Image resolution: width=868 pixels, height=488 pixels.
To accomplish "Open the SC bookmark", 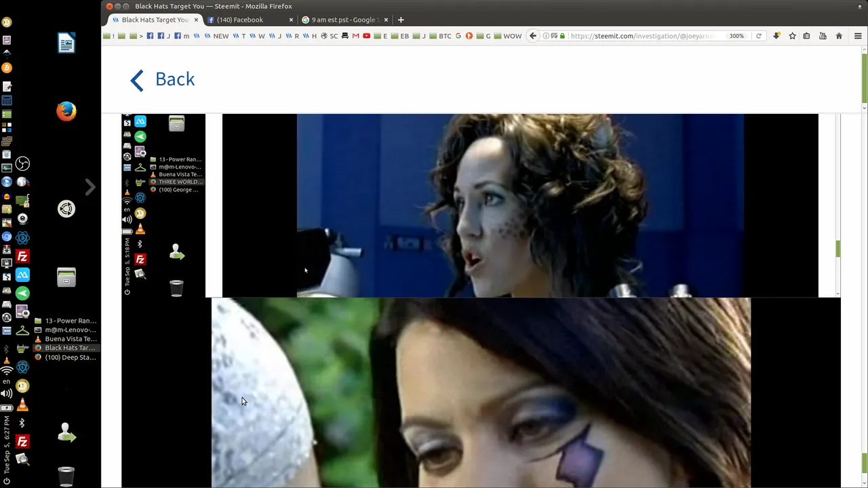I will tap(330, 36).
